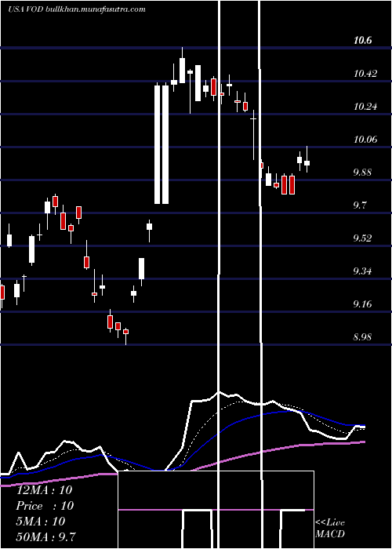
Task: Click the 50MA : 9.7 legend text
Action: click(46, 536)
